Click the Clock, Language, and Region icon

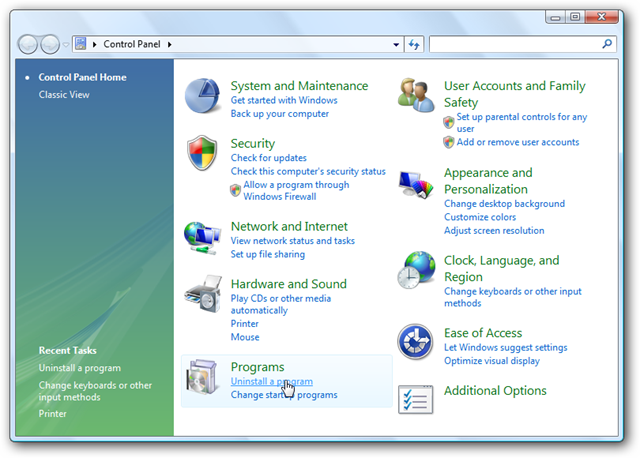[416, 271]
